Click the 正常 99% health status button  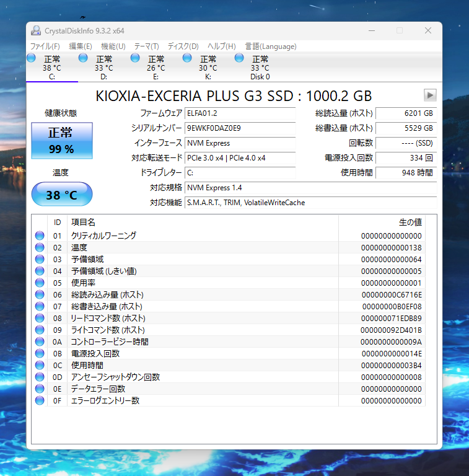(x=61, y=141)
